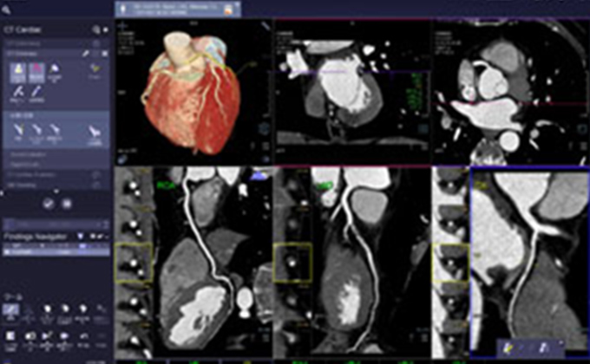Image resolution: width=590 pixels, height=364 pixels.
Task: Toggle the switch on the lowest workflow step row
Action: tap(96, 185)
